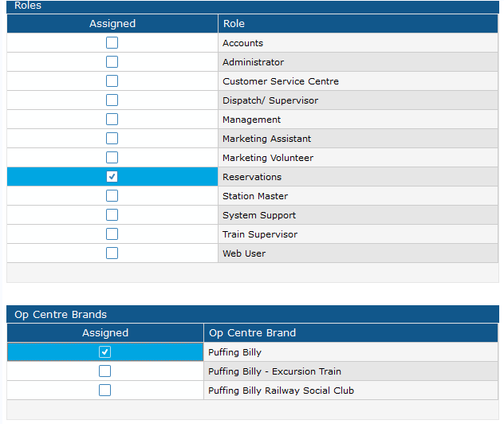Select the Marketing Volunteer row text
The image size is (504, 424).
click(268, 158)
